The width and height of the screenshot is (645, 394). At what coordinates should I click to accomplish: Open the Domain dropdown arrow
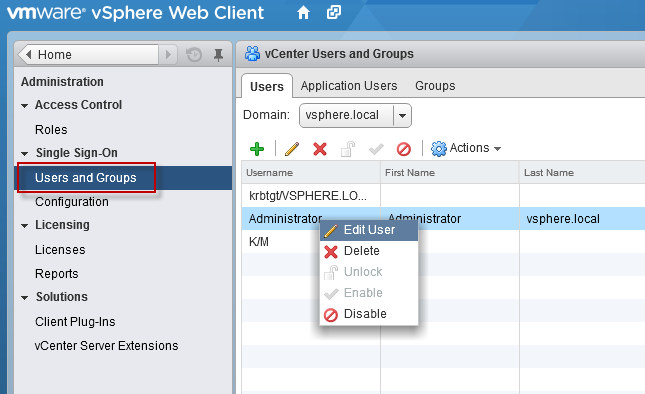pyautogui.click(x=402, y=116)
